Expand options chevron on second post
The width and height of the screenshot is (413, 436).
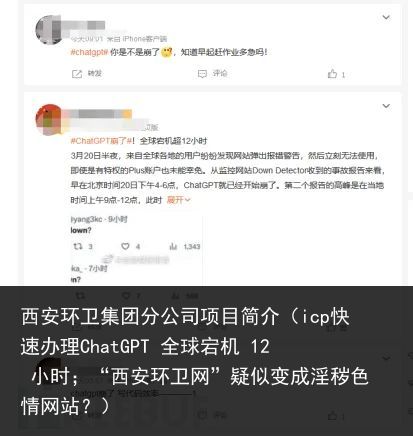[x=386, y=106]
